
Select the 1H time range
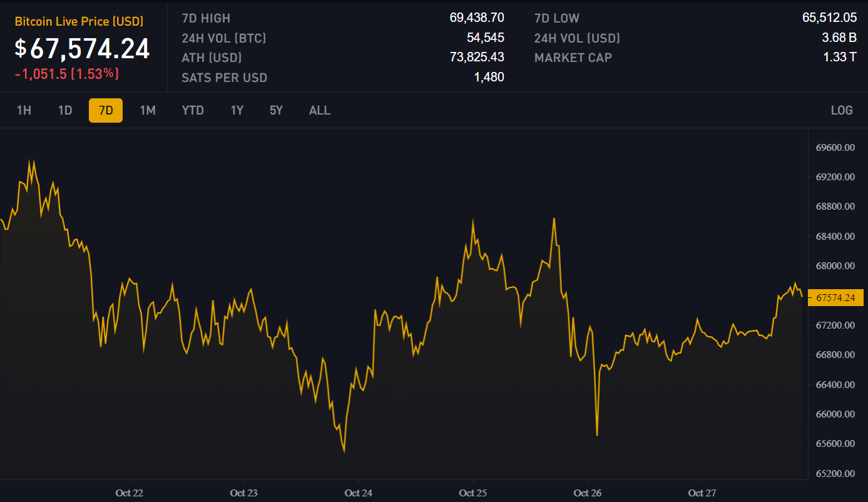pos(24,111)
